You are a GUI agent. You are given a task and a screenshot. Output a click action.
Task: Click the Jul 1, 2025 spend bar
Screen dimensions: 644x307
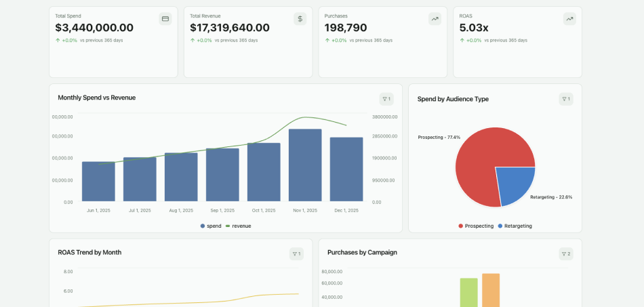(x=140, y=180)
